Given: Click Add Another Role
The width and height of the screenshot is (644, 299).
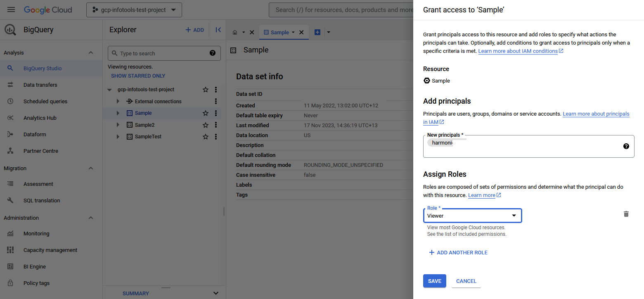Looking at the screenshot, I should pos(458,252).
